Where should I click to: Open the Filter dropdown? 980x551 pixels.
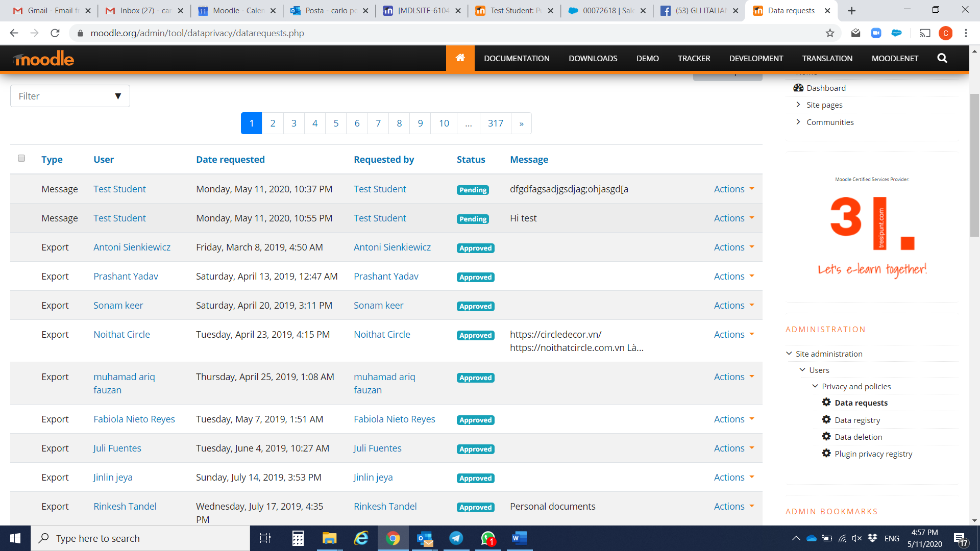pyautogui.click(x=70, y=96)
